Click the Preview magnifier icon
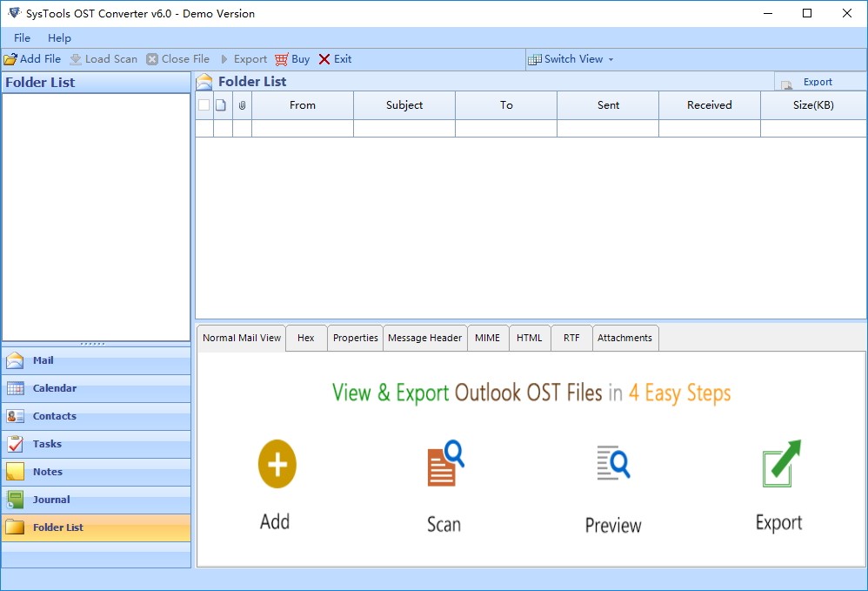Screen dimensions: 868x591 (613, 462)
